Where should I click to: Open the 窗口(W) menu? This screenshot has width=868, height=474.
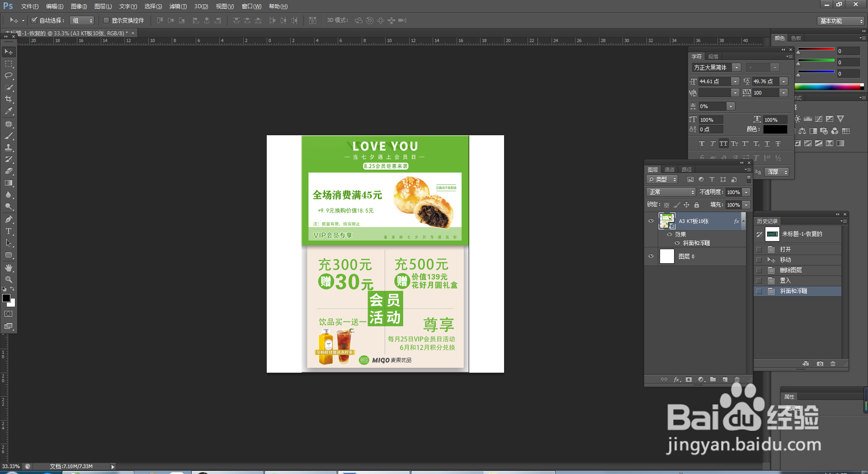point(251,6)
